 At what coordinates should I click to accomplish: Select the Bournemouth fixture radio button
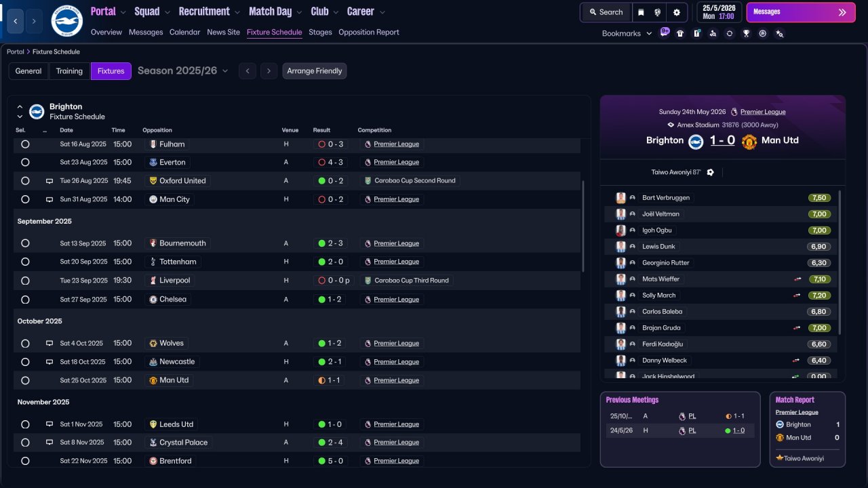[25, 243]
